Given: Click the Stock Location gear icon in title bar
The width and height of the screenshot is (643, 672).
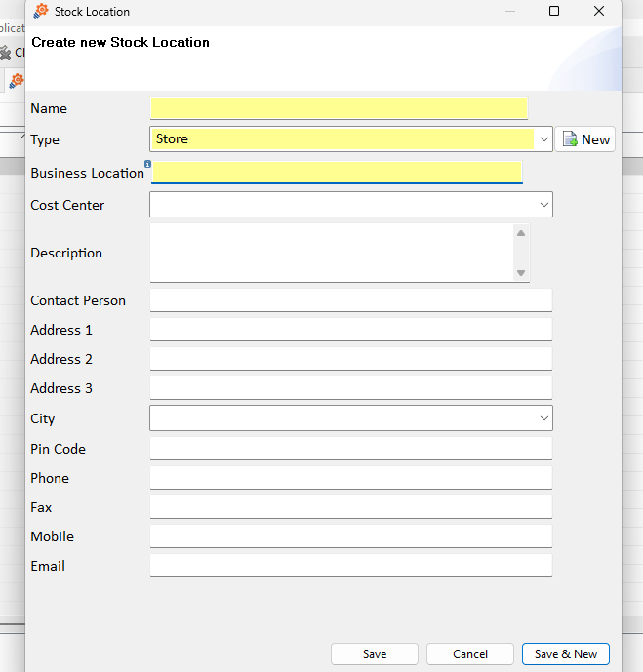Looking at the screenshot, I should [x=41, y=12].
